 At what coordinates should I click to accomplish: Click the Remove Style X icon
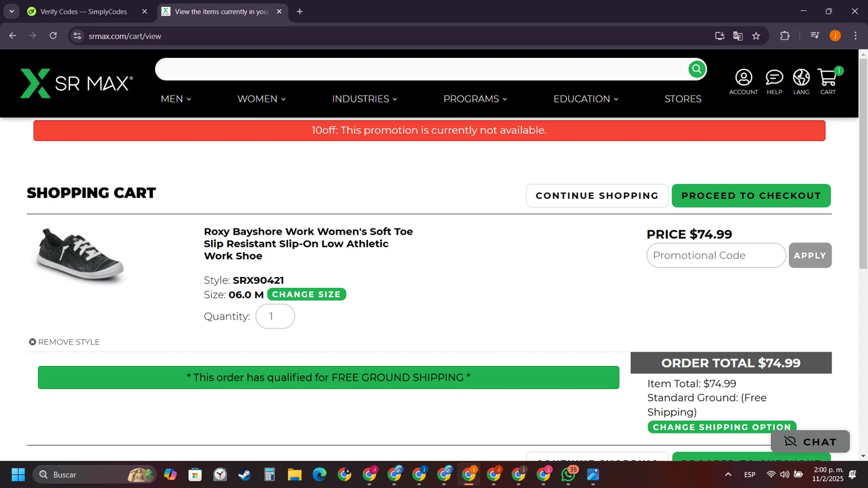(32, 342)
